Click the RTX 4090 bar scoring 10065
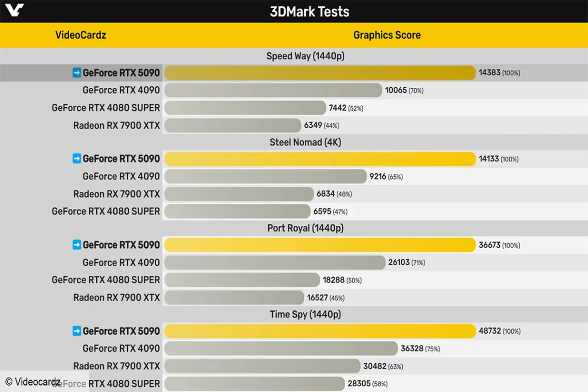This screenshot has height=392, width=588. pyautogui.click(x=273, y=90)
